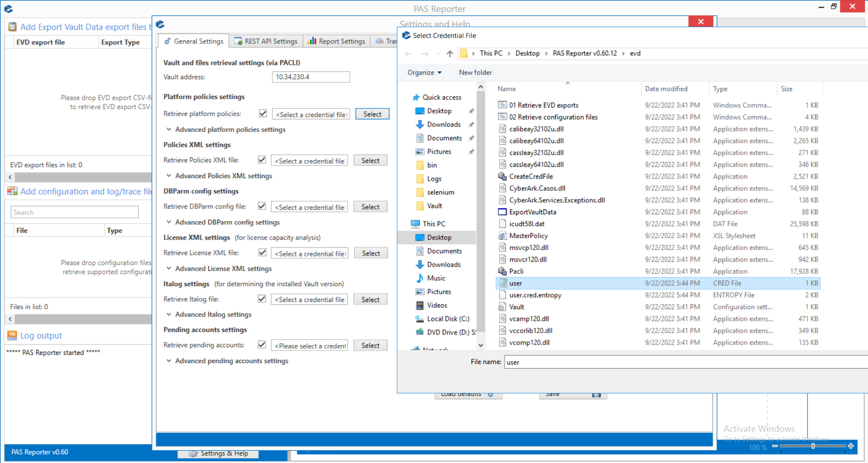This screenshot has height=463, width=868.
Task: Open the bin folder in navigation pane
Action: click(x=432, y=165)
